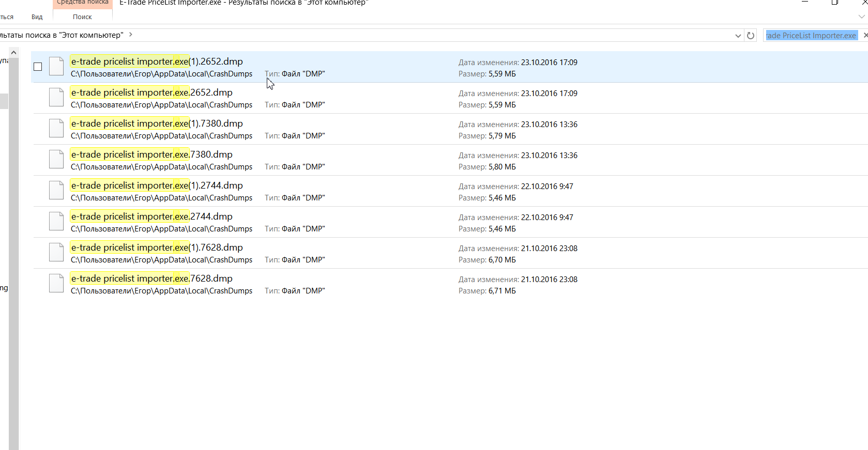Select file name exe.7380.dmp
The width and height of the screenshot is (868, 450).
151,154
